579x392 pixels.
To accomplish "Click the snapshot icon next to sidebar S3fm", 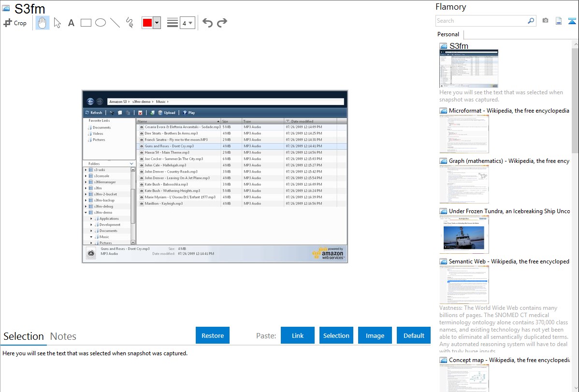I will pos(443,46).
